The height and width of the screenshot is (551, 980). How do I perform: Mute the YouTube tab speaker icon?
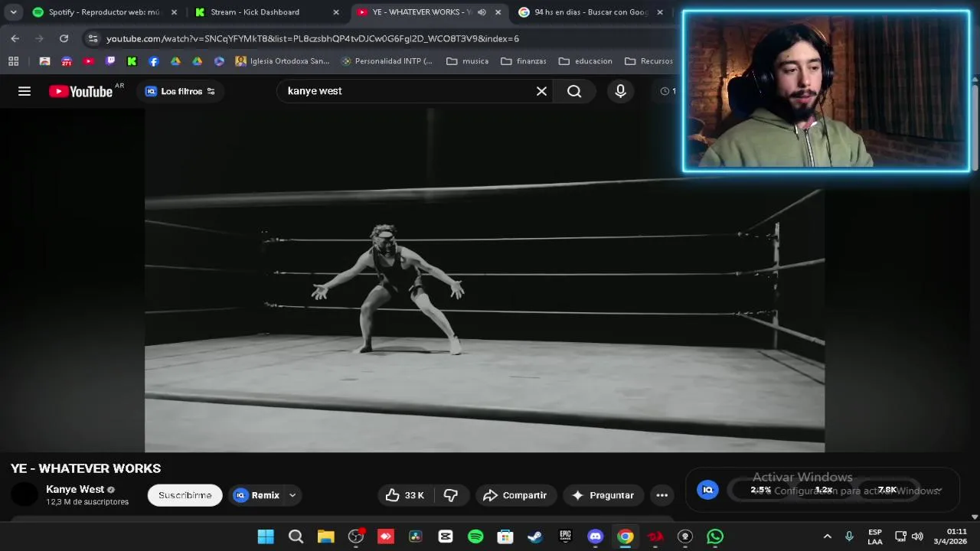[482, 12]
